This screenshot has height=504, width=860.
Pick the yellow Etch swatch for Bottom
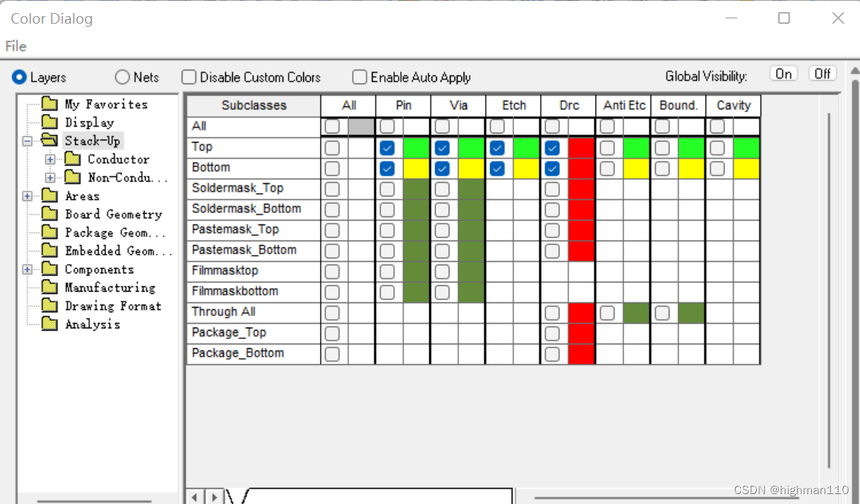point(526,169)
